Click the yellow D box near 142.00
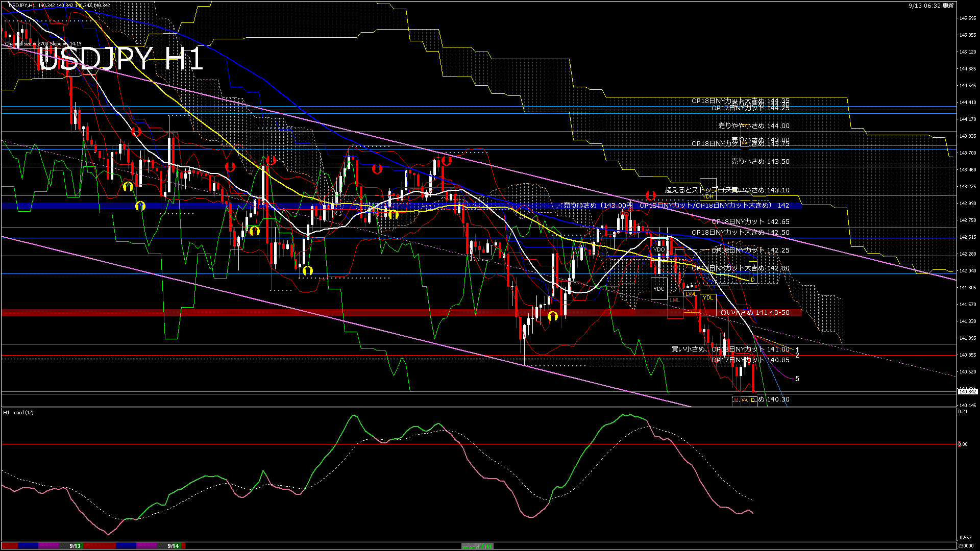Viewport: 980px width, 551px height. coord(752,280)
